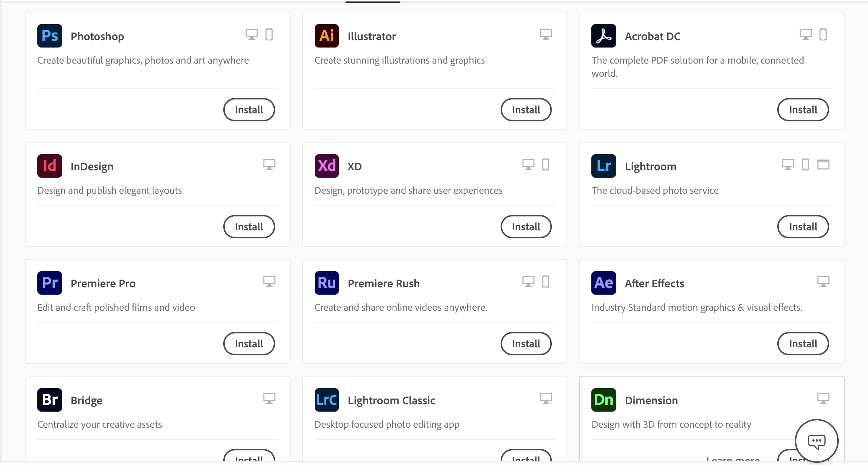
Task: Click the Lightroom Lr app icon
Action: tap(604, 166)
